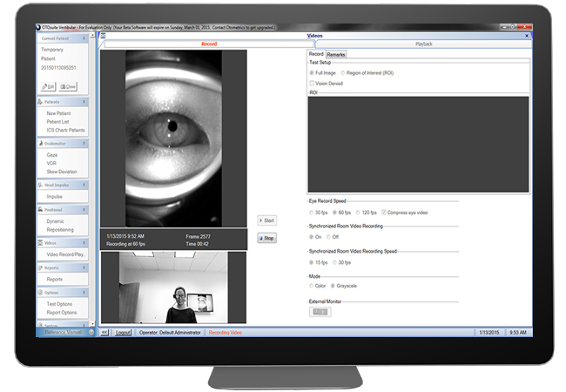
Task: Close the Videos panel with X
Action: click(527, 36)
